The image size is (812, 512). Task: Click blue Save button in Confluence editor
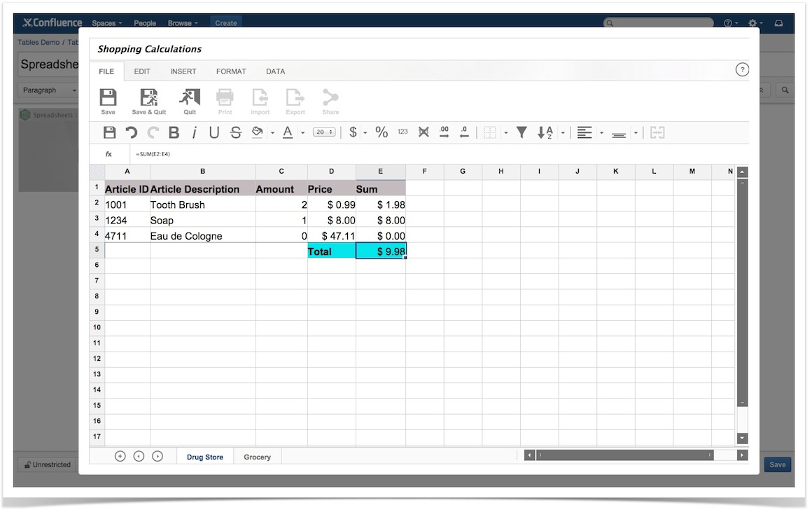click(x=777, y=464)
